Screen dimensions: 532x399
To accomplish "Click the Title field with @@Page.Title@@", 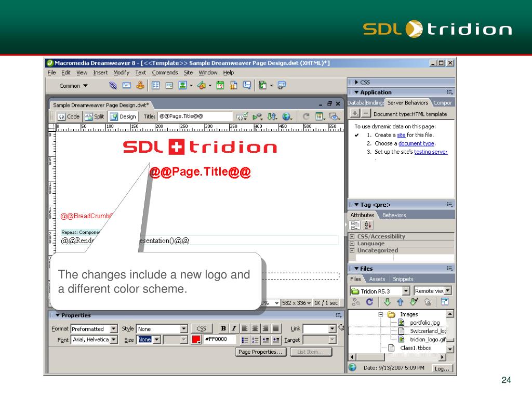I will tap(195, 116).
